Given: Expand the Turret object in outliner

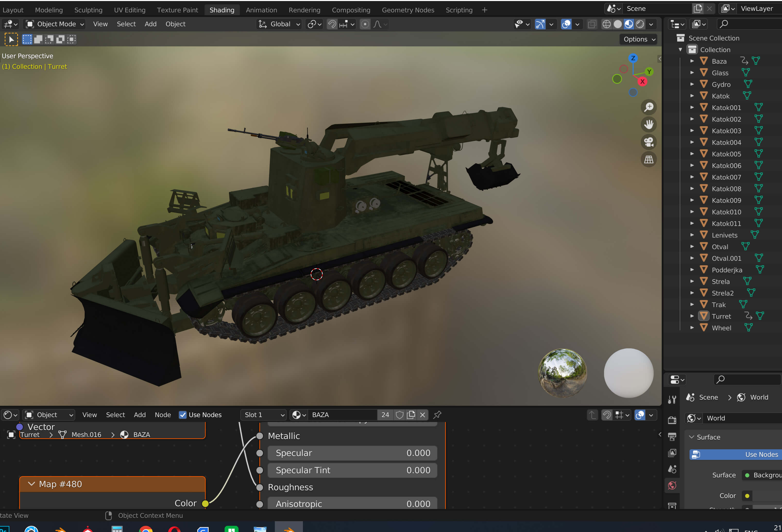Looking at the screenshot, I should click(692, 316).
